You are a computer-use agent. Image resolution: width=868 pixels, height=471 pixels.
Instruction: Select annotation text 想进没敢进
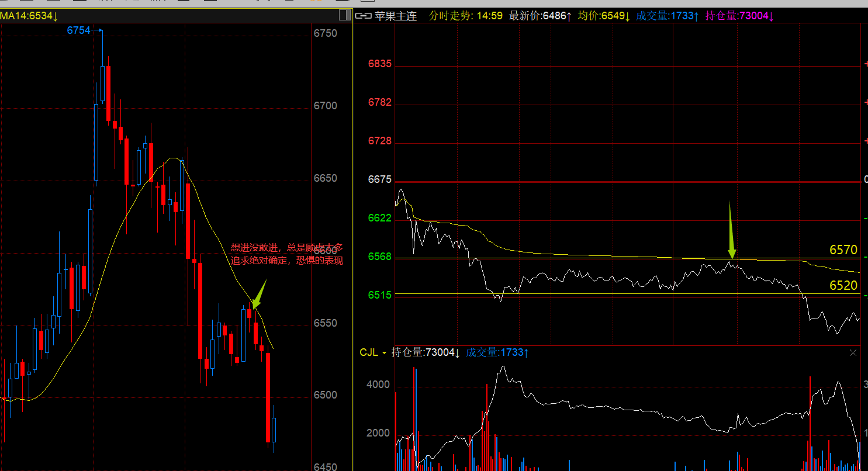[255, 248]
